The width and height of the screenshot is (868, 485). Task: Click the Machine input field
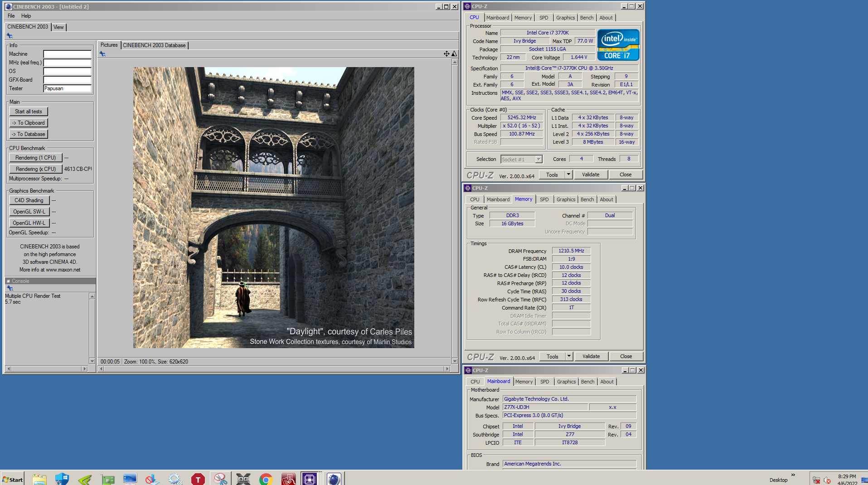tap(68, 54)
